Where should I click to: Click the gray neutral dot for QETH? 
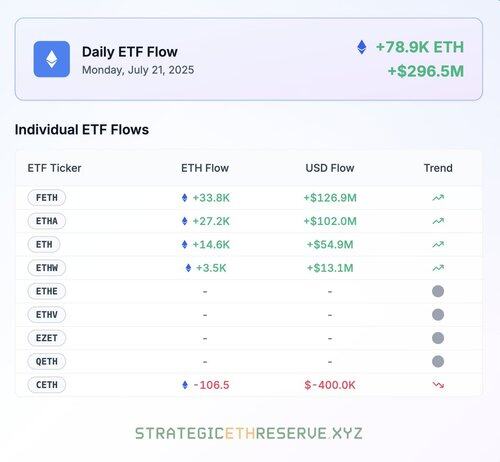pos(438,361)
